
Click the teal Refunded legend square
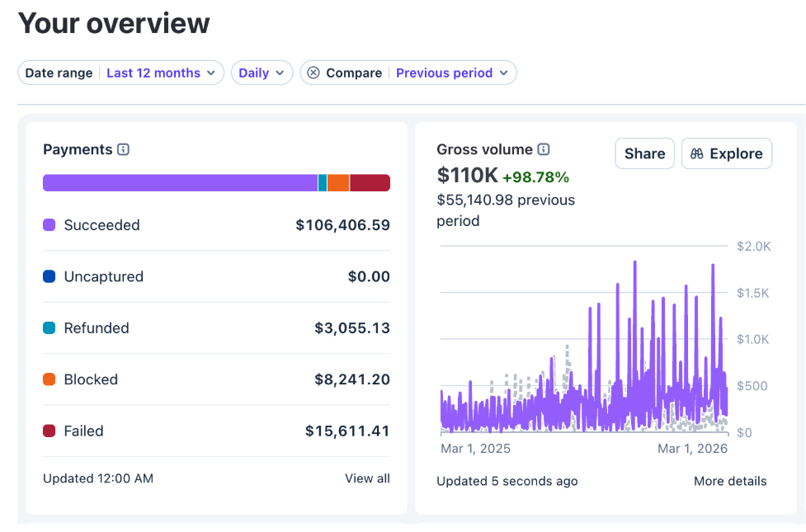click(x=49, y=328)
